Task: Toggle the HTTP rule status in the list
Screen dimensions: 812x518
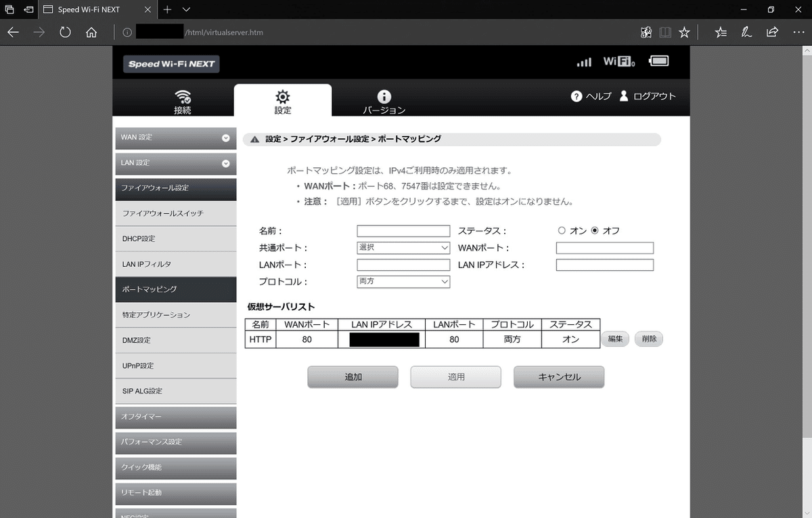Action: pyautogui.click(x=570, y=339)
